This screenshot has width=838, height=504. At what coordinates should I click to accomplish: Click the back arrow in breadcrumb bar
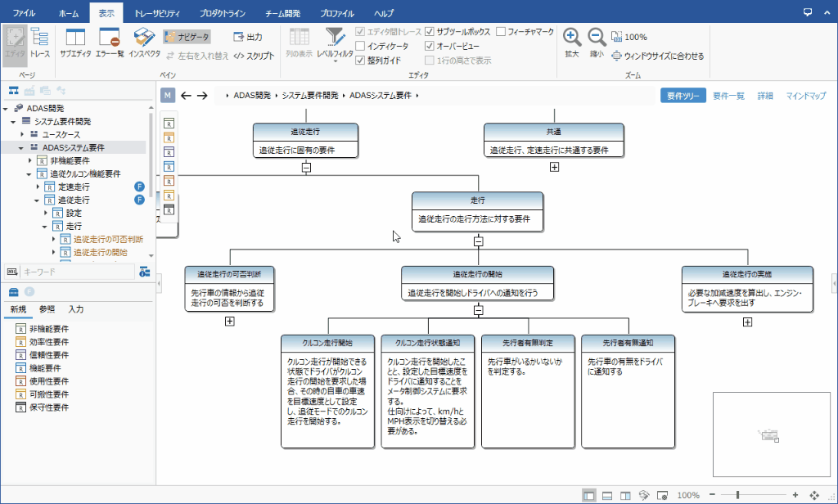coord(186,96)
